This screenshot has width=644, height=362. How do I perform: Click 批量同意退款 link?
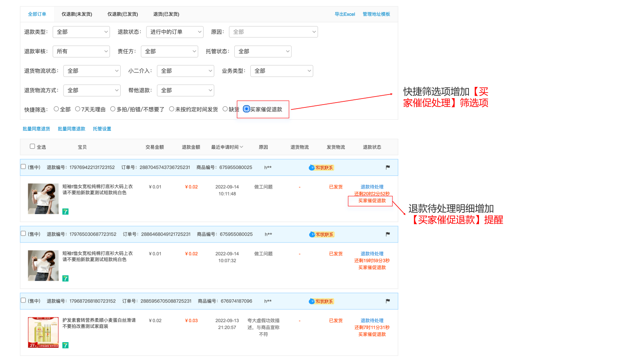tap(71, 129)
